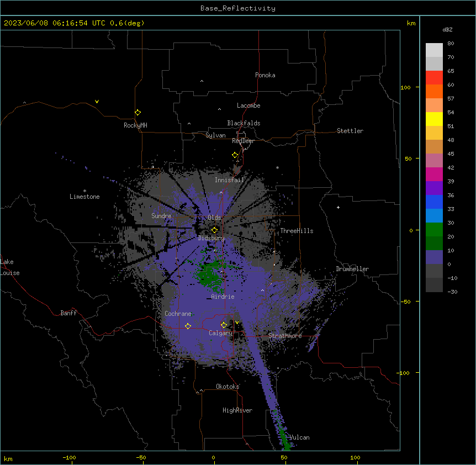Screen dimensions: 476x465
Task: Click the Ponoka city label
Action: tap(265, 75)
